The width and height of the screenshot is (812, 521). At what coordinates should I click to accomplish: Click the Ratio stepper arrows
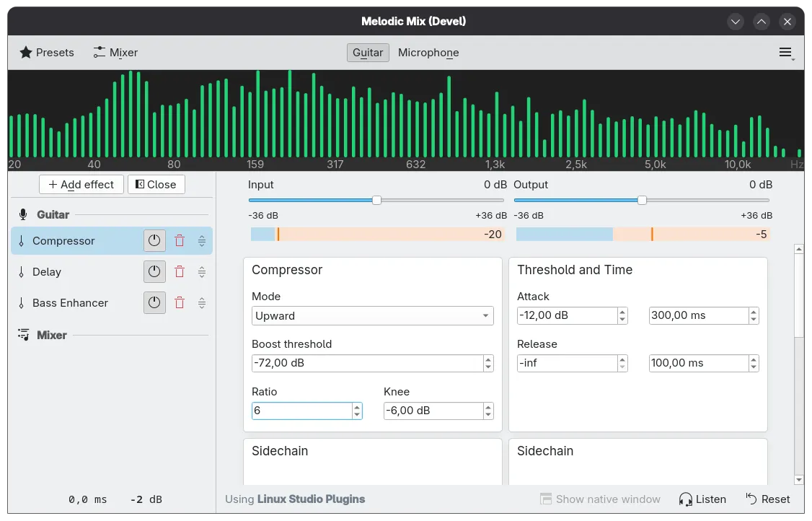point(357,411)
